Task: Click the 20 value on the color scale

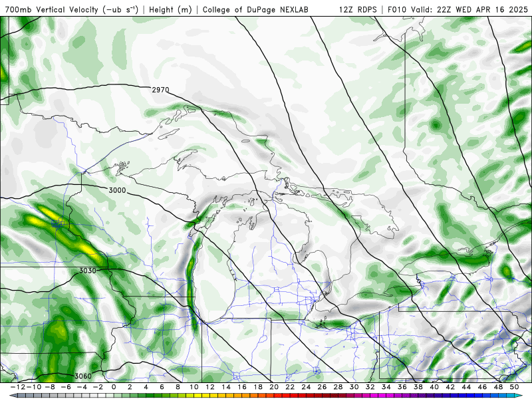Action: (x=274, y=387)
